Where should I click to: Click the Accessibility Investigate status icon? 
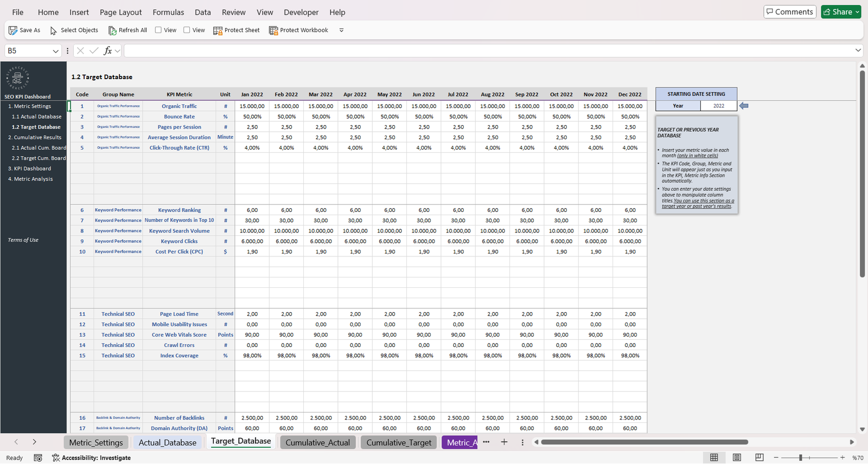click(x=56, y=457)
